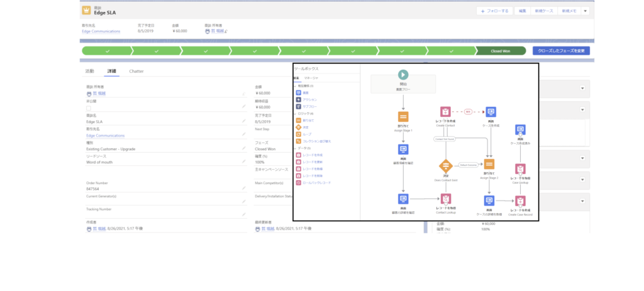Click the Closed Won stage in path
The width and height of the screenshot is (644, 291).
point(501,50)
